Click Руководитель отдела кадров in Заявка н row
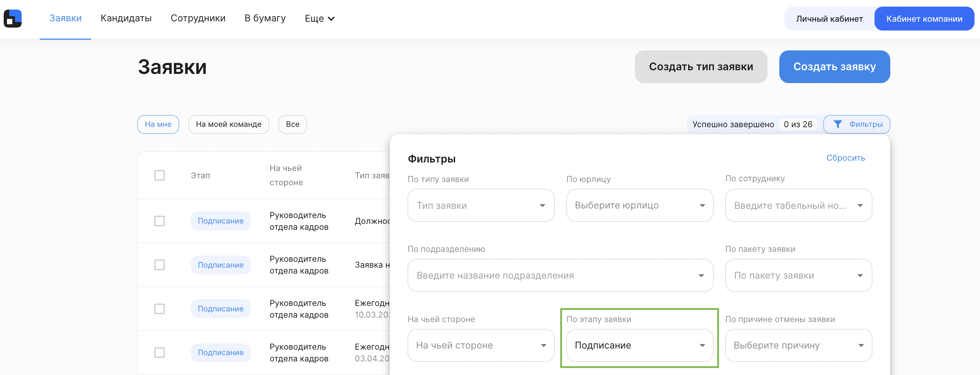Viewport: 980px width, 375px height. point(298,265)
